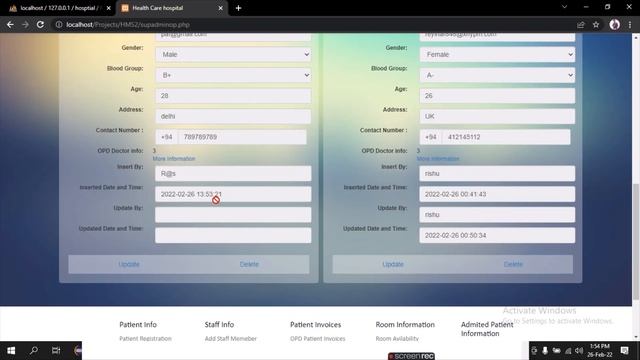The height and width of the screenshot is (360, 640).
Task: Open Task View on taskbar
Action: 56,350
